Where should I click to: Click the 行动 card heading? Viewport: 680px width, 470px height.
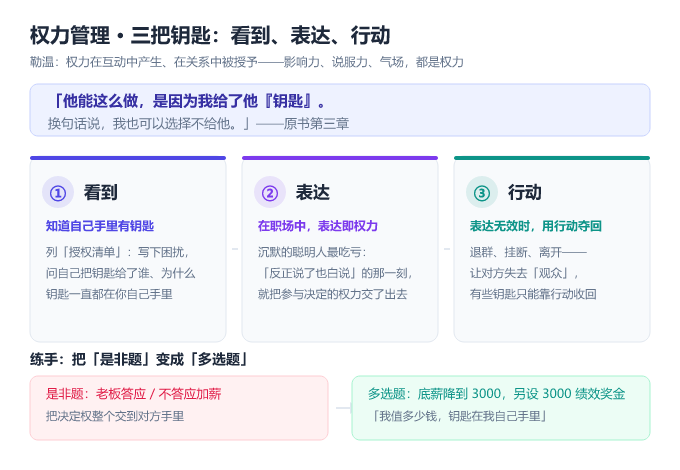525,192
